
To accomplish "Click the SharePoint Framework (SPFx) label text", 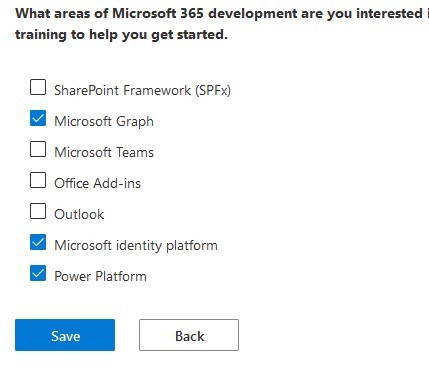I will point(142,90).
